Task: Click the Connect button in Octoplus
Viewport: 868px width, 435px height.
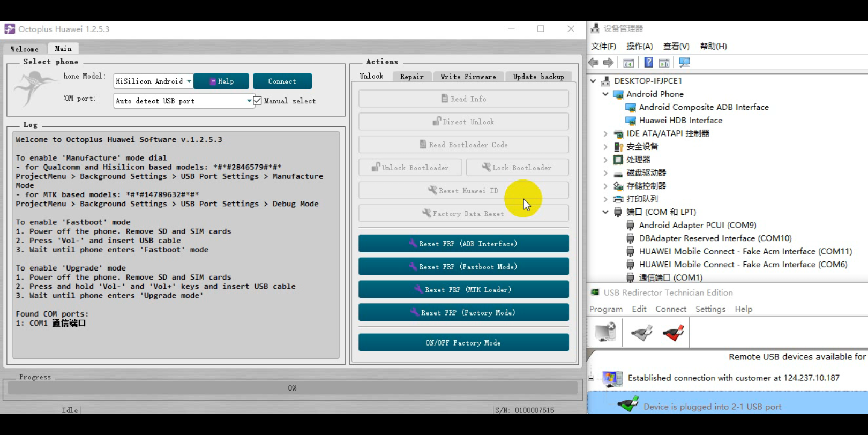Action: pos(282,81)
